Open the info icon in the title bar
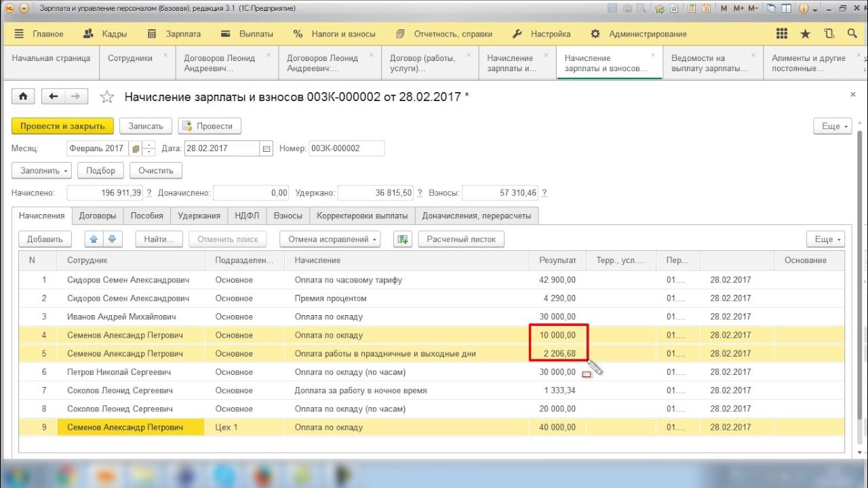This screenshot has width=868, height=488. point(804,8)
